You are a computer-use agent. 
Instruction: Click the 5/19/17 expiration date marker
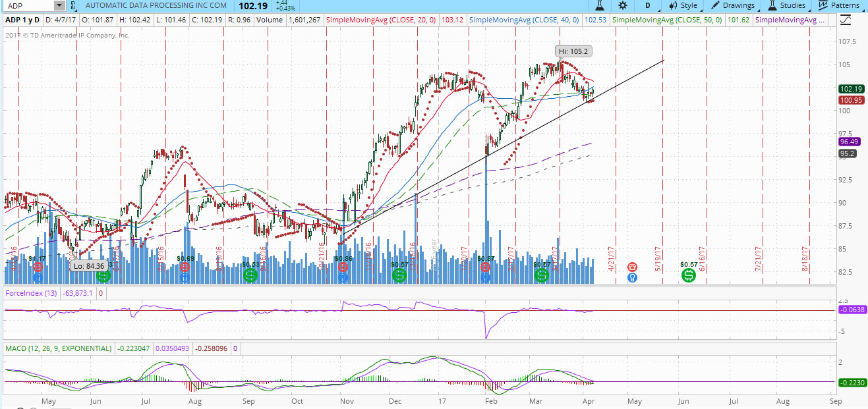pyautogui.click(x=658, y=259)
